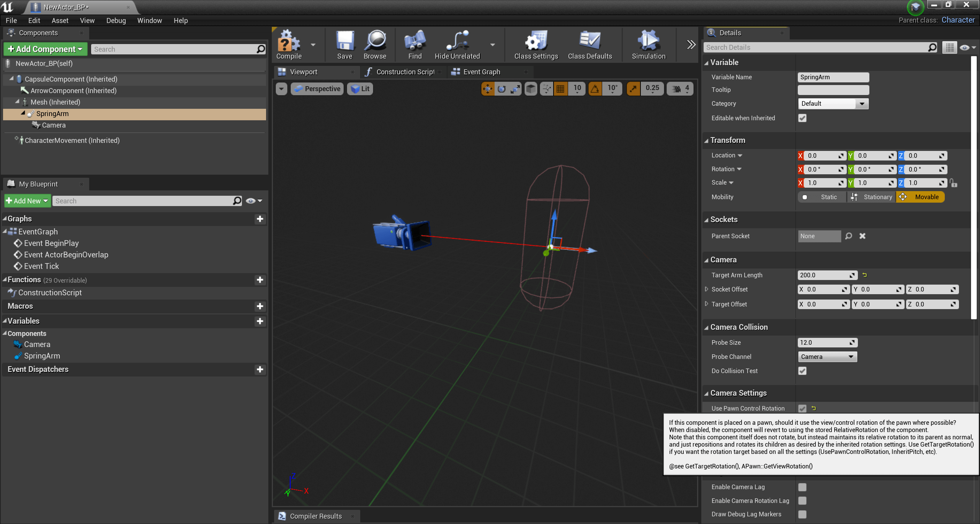Open camera speed setting
980x524 pixels.
[680, 89]
